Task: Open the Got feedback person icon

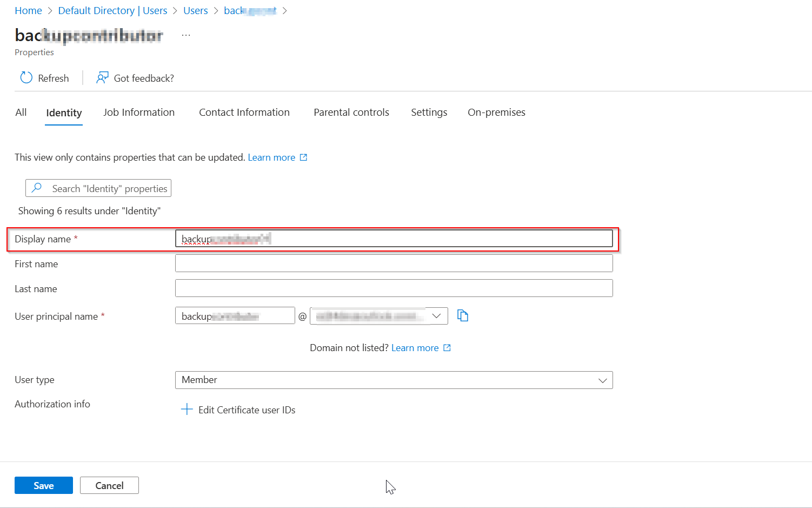Action: (102, 77)
